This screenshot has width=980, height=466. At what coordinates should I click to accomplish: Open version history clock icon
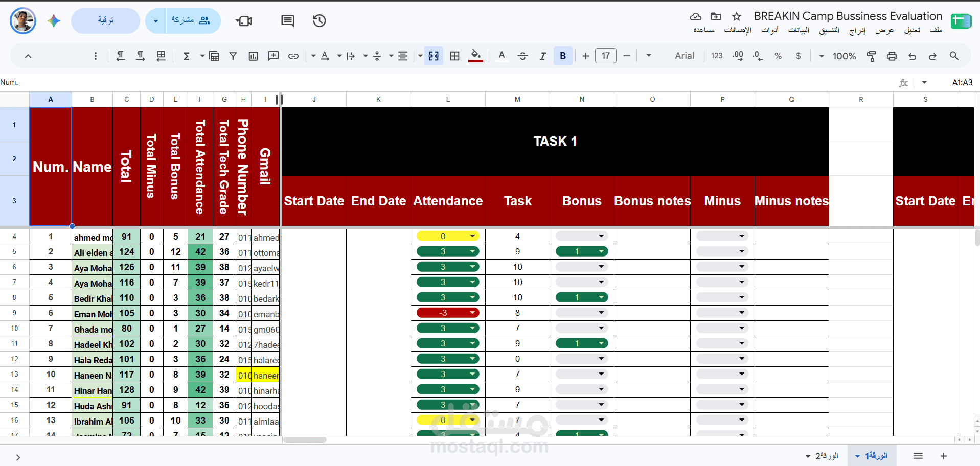tap(320, 21)
